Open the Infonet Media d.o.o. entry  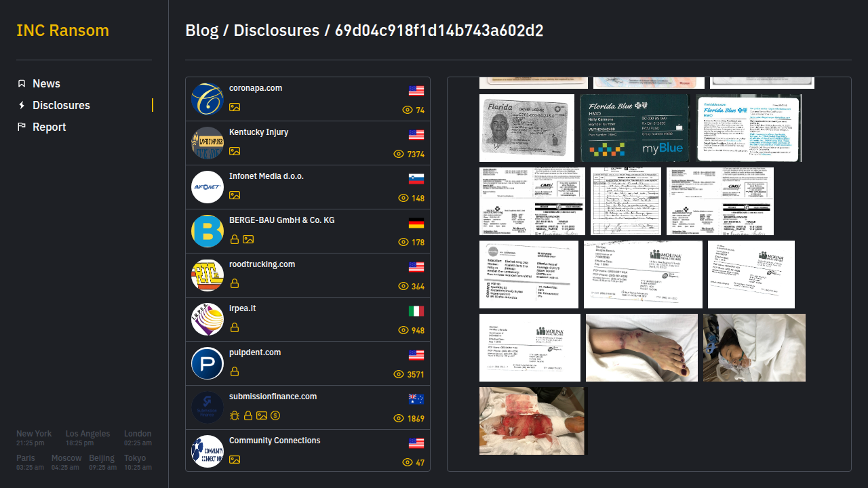coord(267,176)
